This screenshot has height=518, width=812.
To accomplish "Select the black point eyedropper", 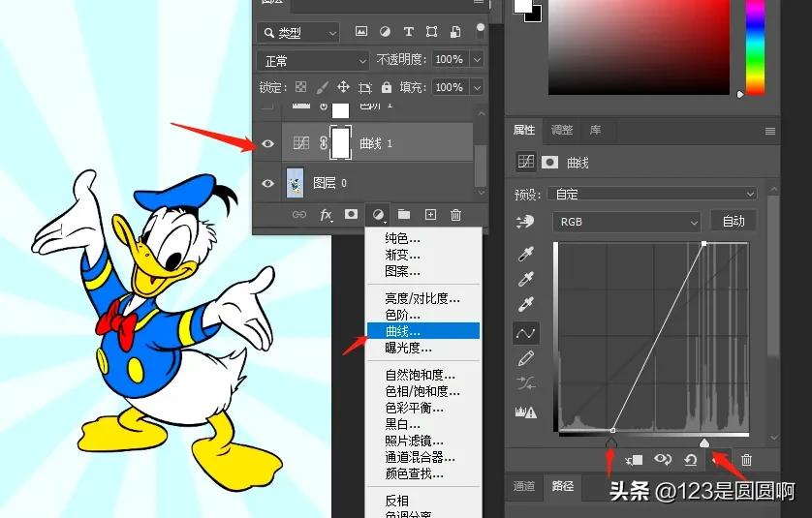I will pyautogui.click(x=525, y=254).
